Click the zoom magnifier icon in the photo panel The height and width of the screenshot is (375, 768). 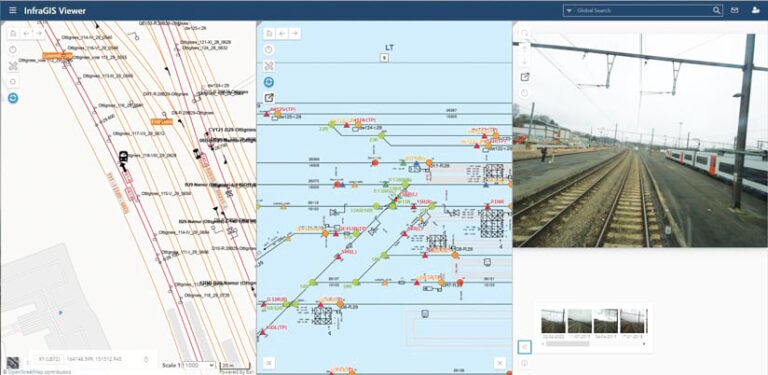pyautogui.click(x=525, y=33)
